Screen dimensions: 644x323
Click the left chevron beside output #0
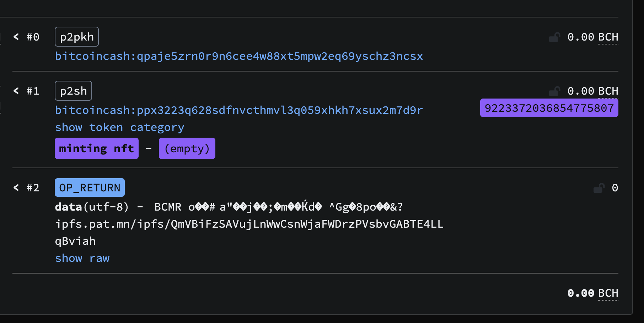pos(16,37)
